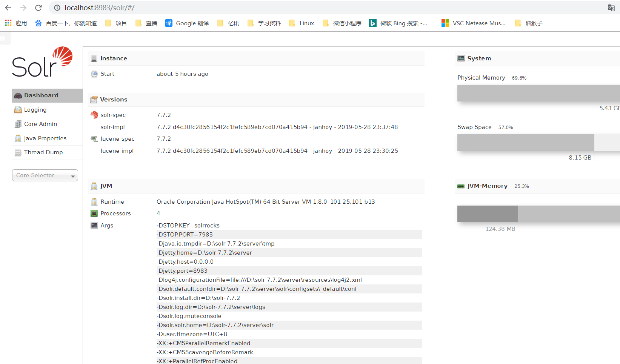Click the JVM-Memory chip icon
The image size is (620, 364).
click(x=461, y=186)
